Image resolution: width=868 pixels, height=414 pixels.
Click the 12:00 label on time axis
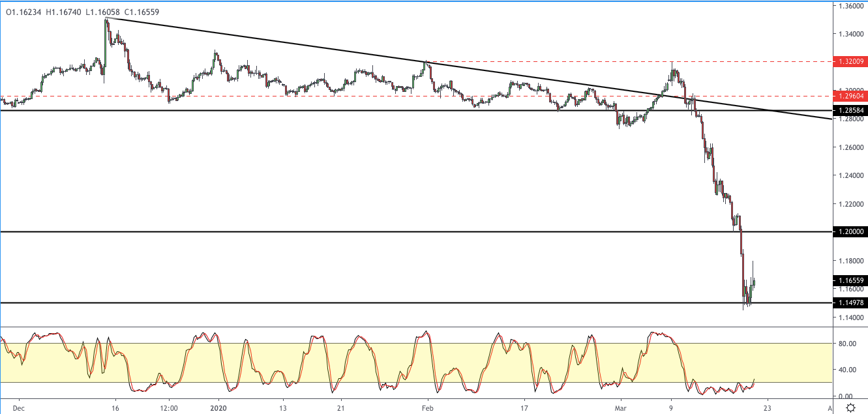click(169, 407)
